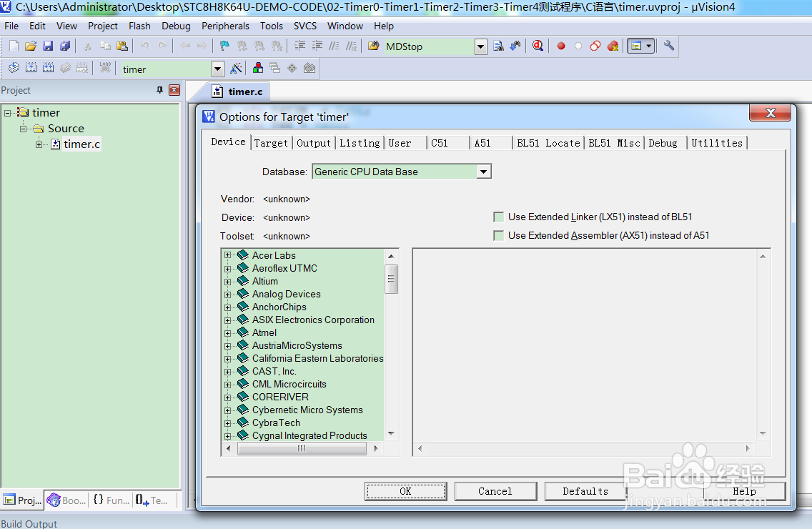Click the Target Options magic wand icon
812x529 pixels.
pos(236,68)
